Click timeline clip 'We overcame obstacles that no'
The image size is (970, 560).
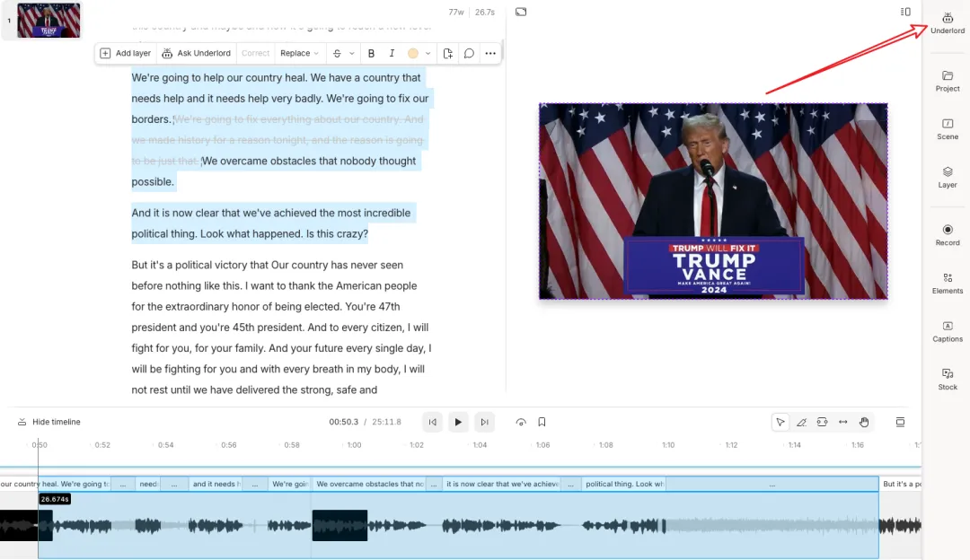pos(369,484)
